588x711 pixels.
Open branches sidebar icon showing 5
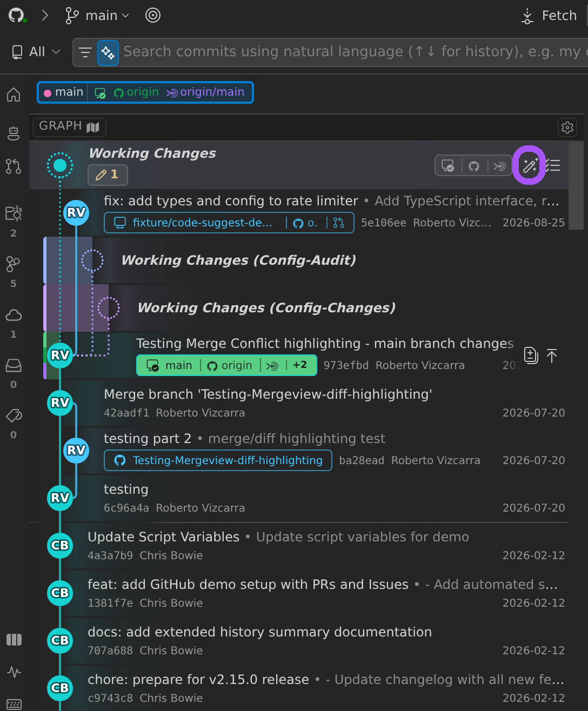pyautogui.click(x=14, y=264)
